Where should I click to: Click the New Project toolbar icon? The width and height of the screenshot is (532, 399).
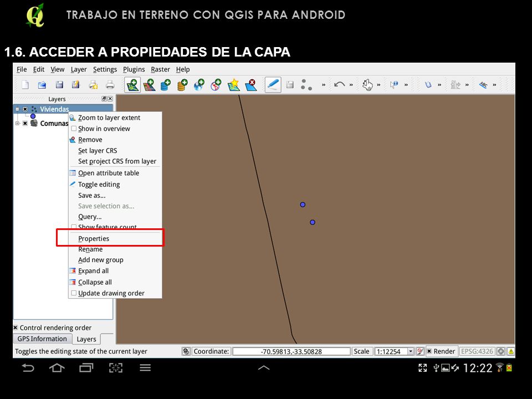coord(25,84)
